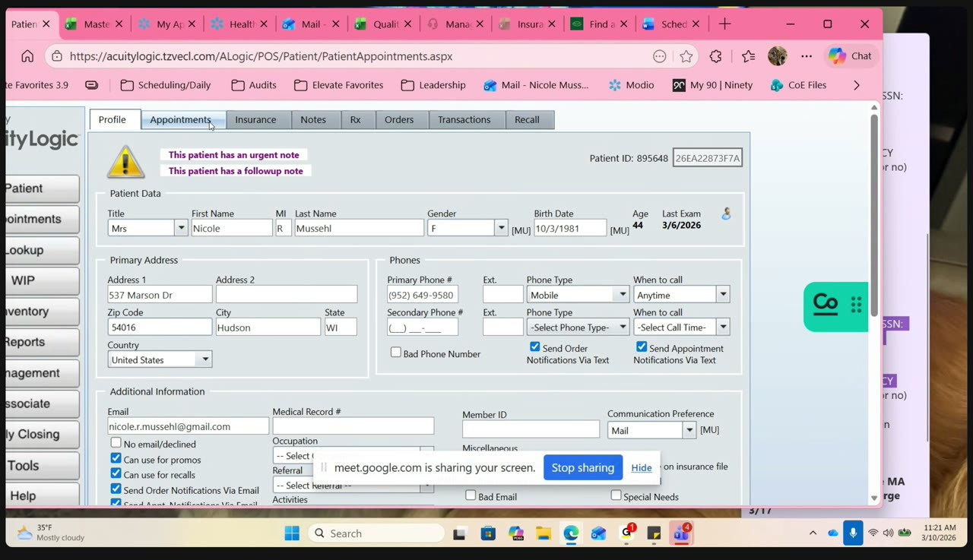Click the Tools sidebar button
973x560 pixels.
(42, 466)
